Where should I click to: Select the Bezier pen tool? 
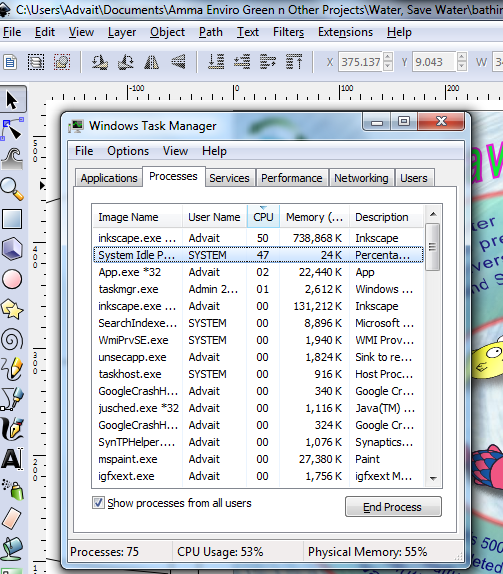(12, 398)
